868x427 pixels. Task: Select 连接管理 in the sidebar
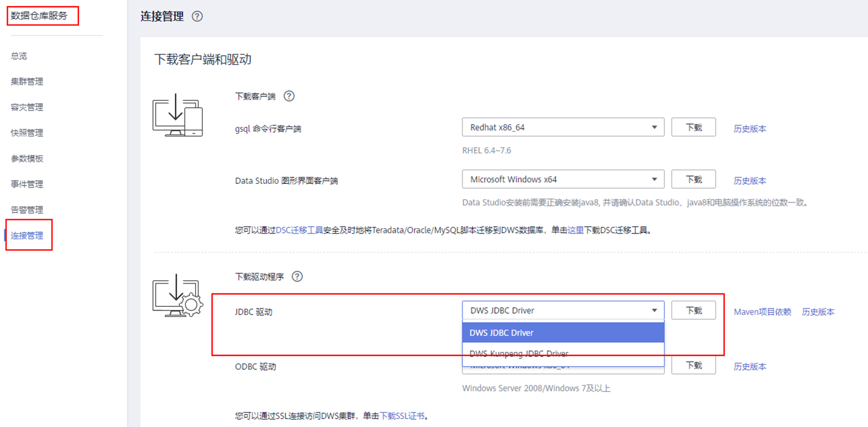pos(27,235)
